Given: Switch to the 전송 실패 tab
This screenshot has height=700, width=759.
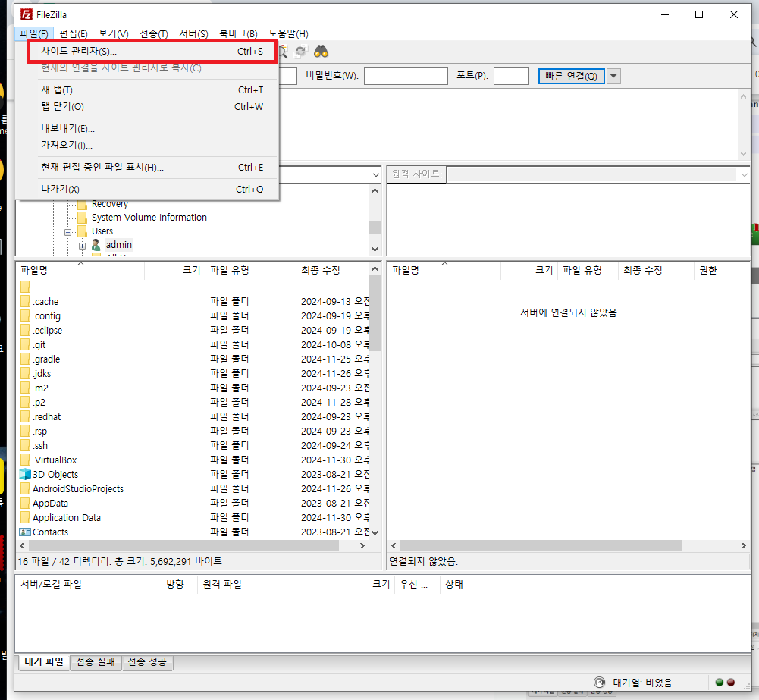Looking at the screenshot, I should click(96, 662).
